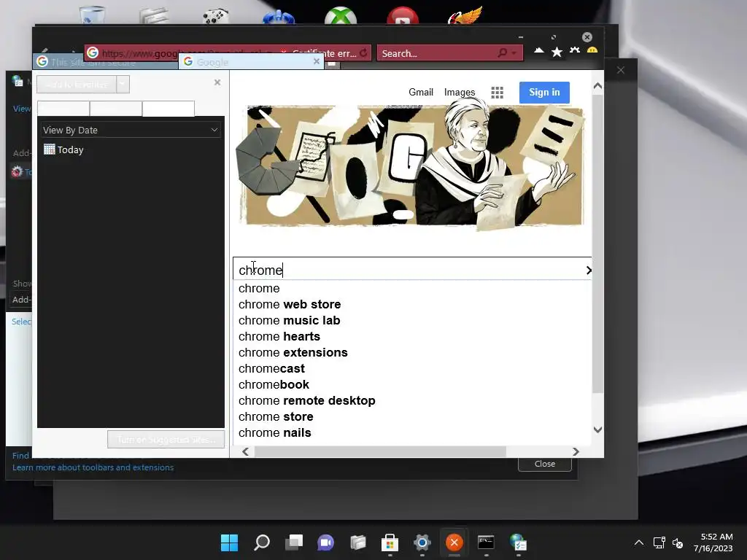
Task: Refresh the page with the reload icon
Action: (x=363, y=52)
